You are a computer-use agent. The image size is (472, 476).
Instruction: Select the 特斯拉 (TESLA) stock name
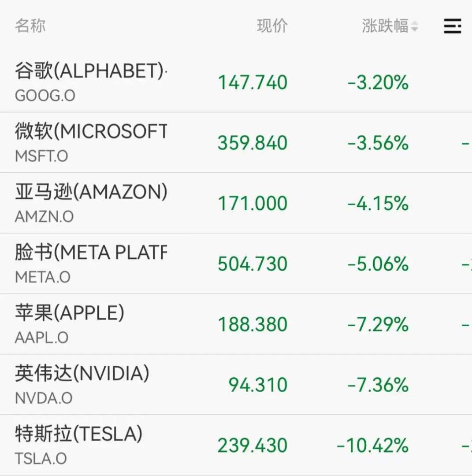(79, 434)
